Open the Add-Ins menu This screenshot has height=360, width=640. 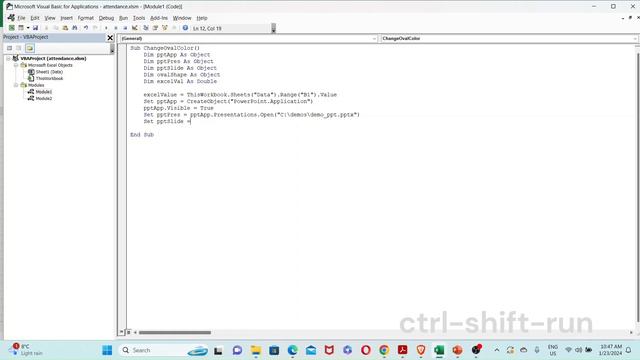tap(159, 18)
